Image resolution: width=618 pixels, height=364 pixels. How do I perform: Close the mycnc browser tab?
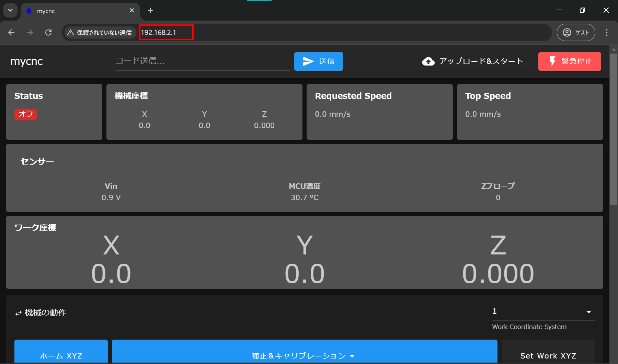132,11
